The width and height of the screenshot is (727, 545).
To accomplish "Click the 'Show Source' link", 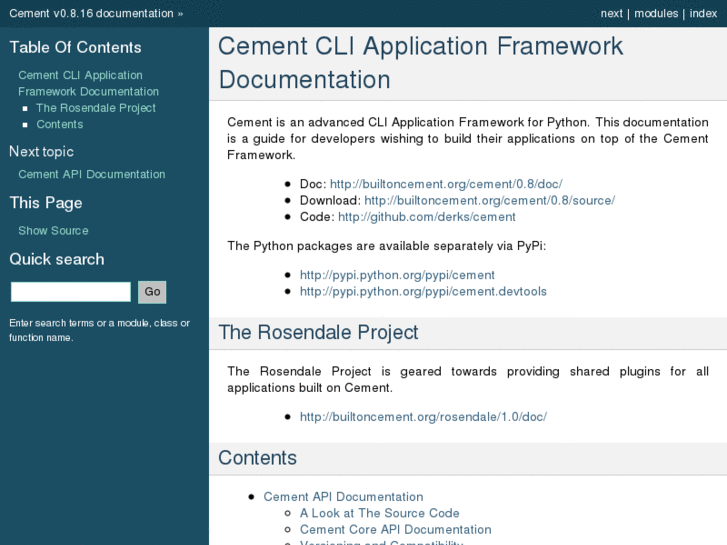I will point(53,231).
